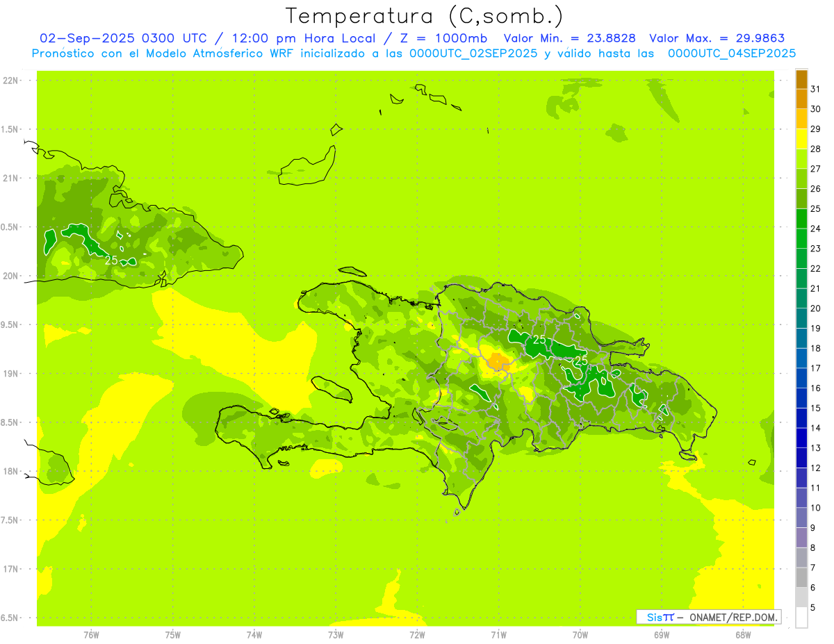
Task: Select the '8.5N' latitude tick label
Action: point(10,423)
